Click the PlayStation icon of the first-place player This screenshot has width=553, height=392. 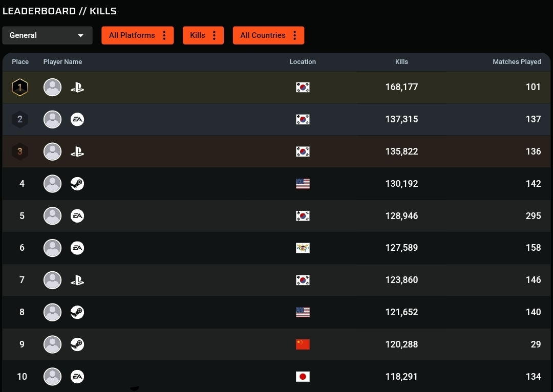coord(77,88)
